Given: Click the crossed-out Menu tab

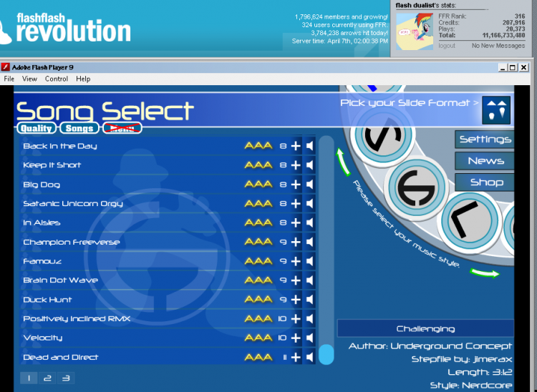Looking at the screenshot, I should (122, 128).
